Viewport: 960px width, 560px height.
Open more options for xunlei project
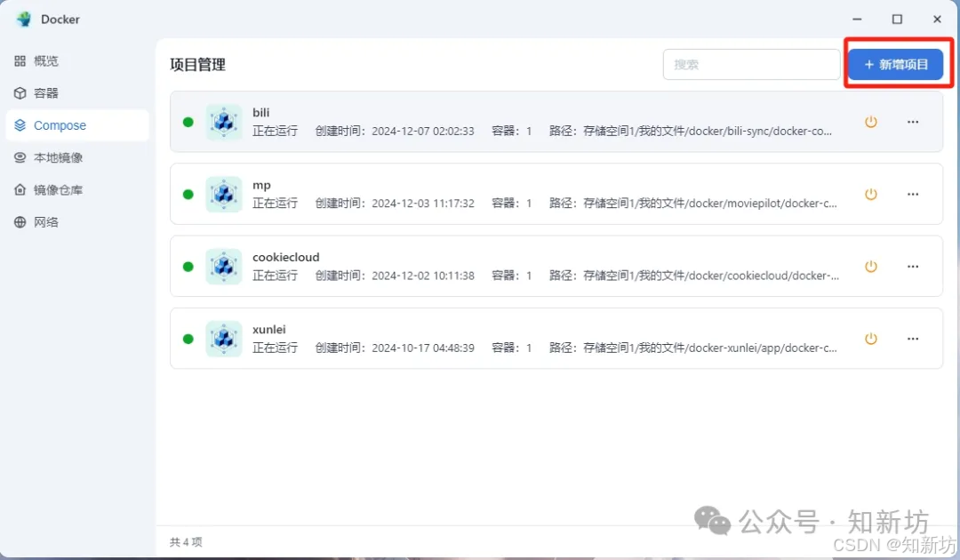click(913, 339)
